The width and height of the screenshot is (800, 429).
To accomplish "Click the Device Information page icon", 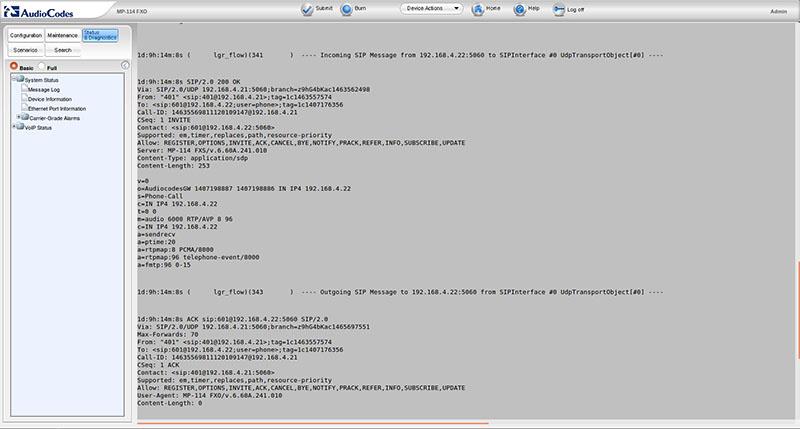I will 24,97.
